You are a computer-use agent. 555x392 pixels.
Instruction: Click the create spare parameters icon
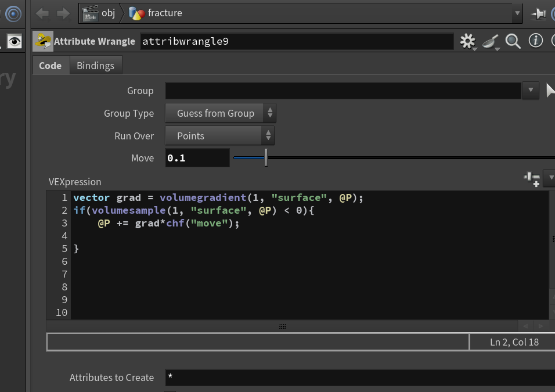click(x=532, y=179)
